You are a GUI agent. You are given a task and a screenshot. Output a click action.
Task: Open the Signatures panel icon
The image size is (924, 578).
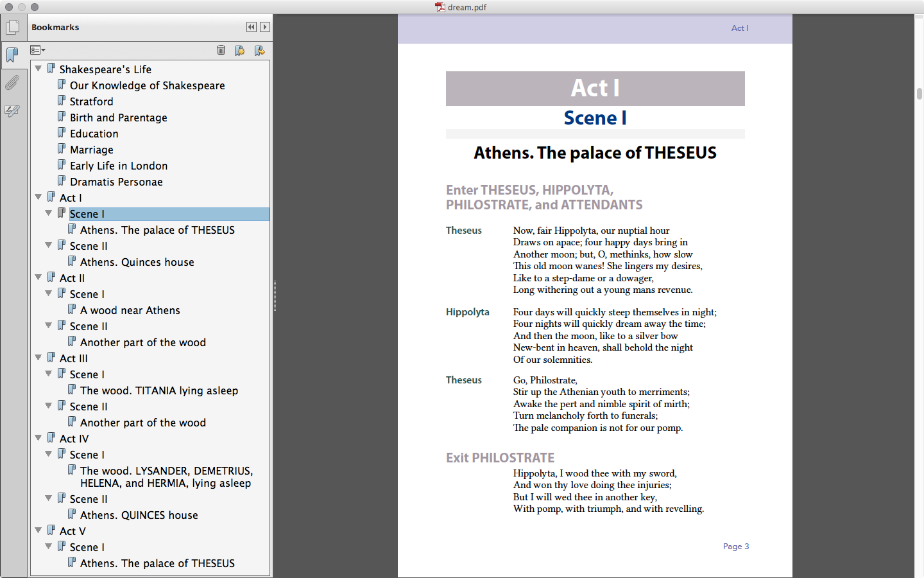point(12,111)
